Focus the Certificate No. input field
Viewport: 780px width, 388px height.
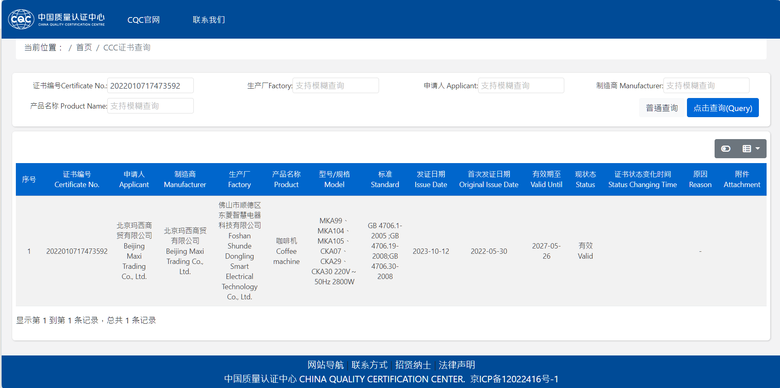pos(150,86)
